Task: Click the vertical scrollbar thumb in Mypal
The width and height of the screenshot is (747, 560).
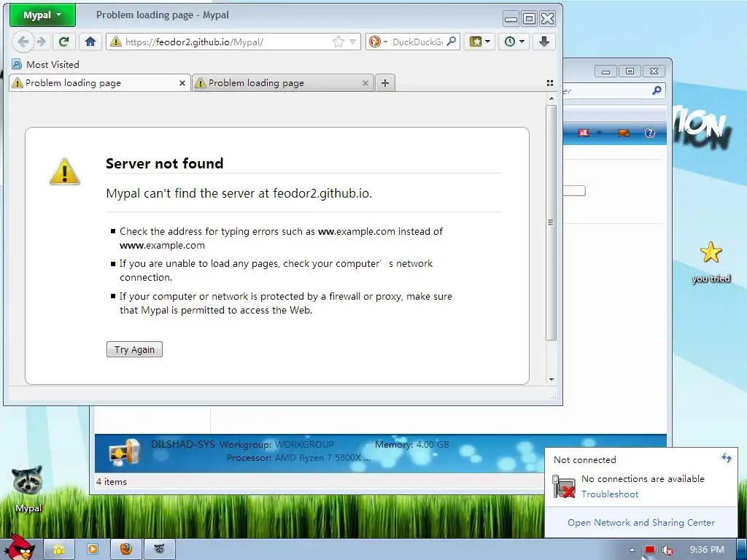Action: (551, 222)
